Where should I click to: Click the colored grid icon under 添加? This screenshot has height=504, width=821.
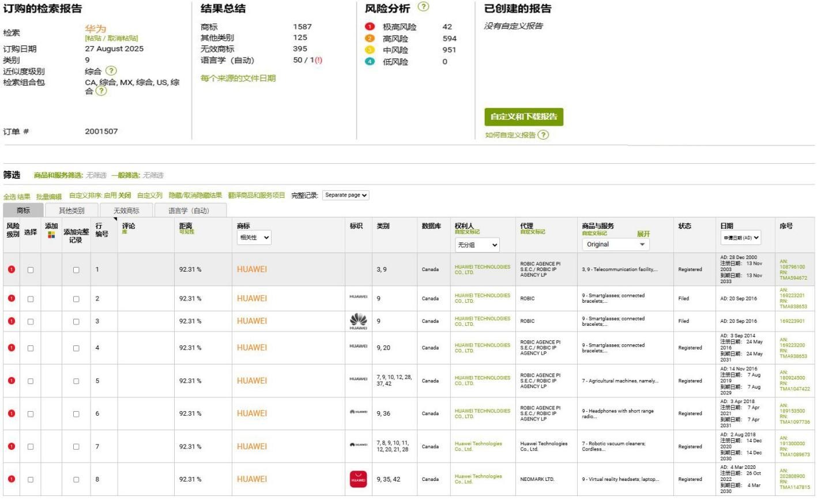(x=51, y=235)
